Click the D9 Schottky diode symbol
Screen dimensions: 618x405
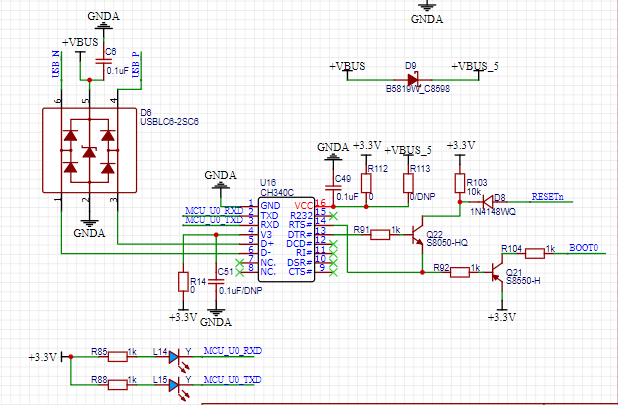[411, 78]
